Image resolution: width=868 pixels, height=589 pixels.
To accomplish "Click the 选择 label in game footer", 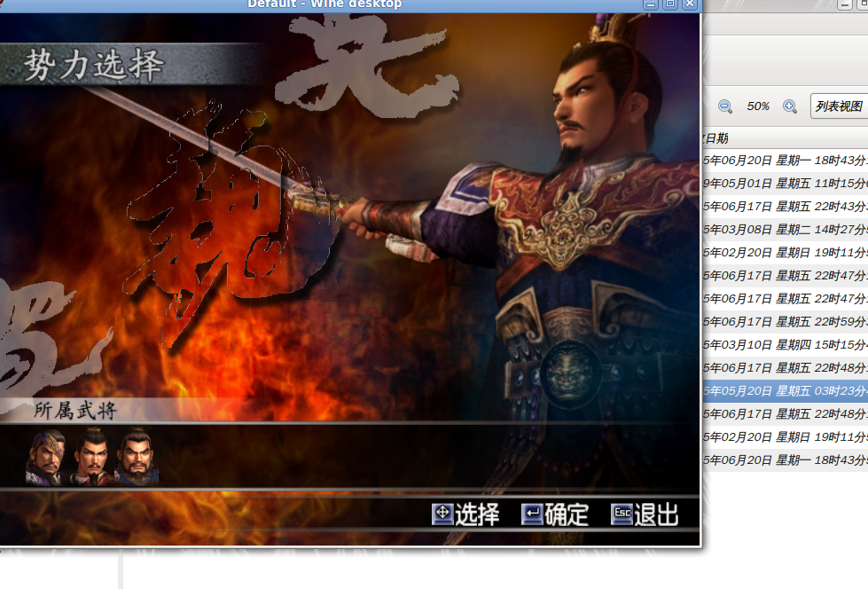I will [477, 514].
